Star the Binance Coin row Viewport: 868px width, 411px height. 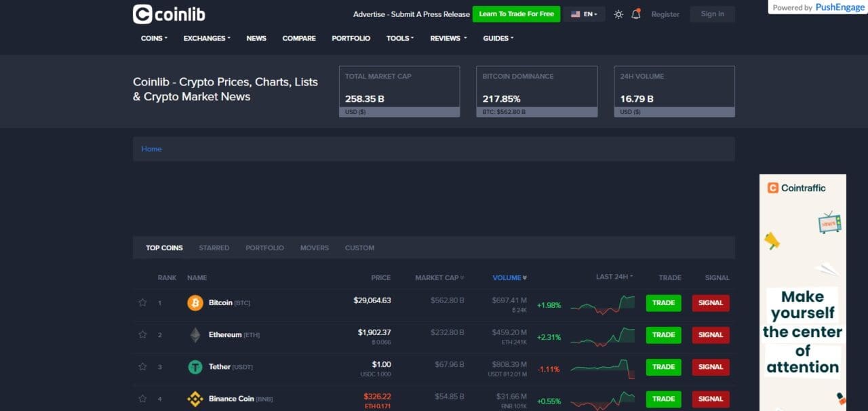(142, 399)
